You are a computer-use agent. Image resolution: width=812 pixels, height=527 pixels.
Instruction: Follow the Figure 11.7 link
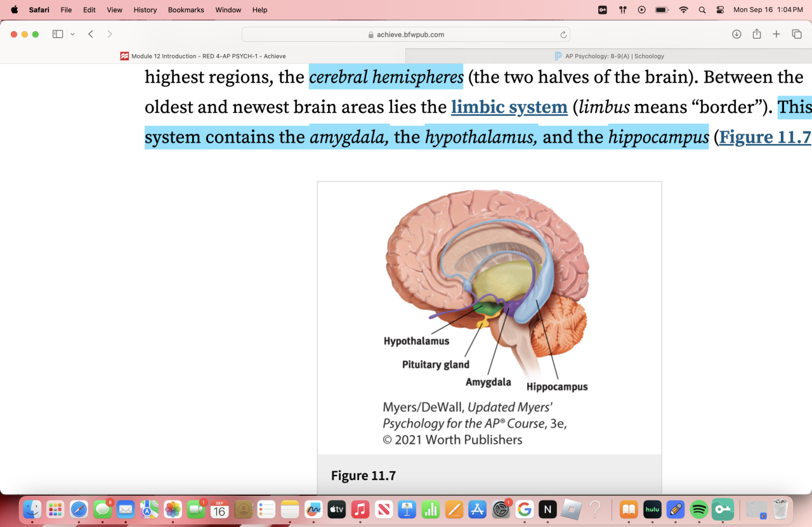coord(764,138)
